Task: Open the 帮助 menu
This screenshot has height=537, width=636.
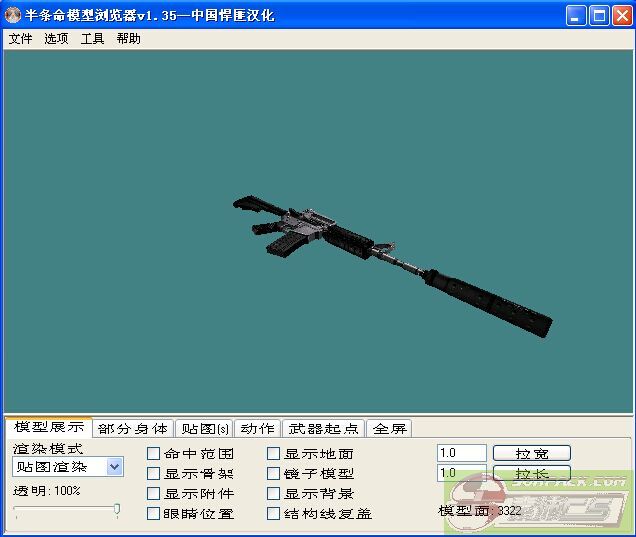Action: tap(128, 39)
